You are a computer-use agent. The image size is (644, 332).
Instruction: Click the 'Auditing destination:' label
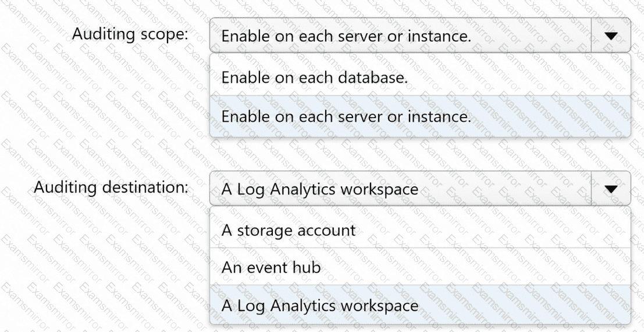(111, 187)
